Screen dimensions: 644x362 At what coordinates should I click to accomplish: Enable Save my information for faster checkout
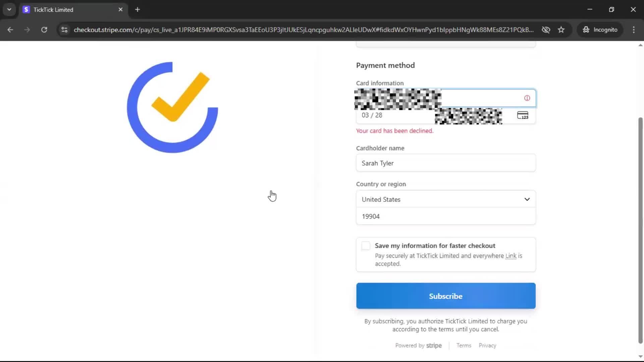pos(366,246)
